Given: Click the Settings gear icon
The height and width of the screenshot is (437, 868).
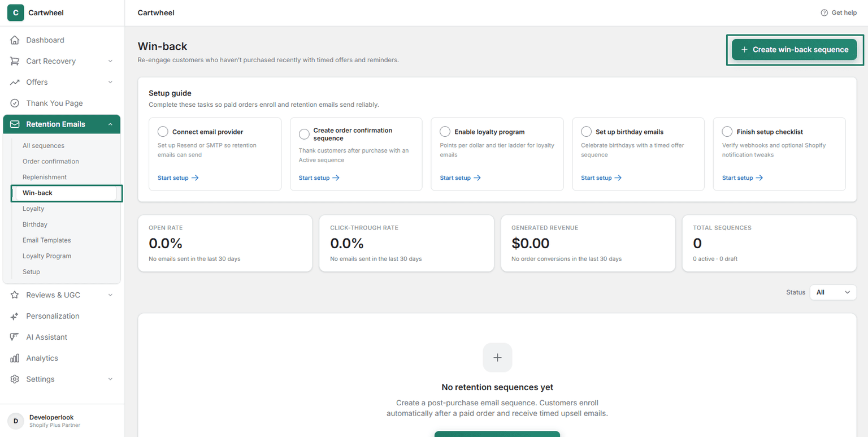Looking at the screenshot, I should (x=15, y=379).
